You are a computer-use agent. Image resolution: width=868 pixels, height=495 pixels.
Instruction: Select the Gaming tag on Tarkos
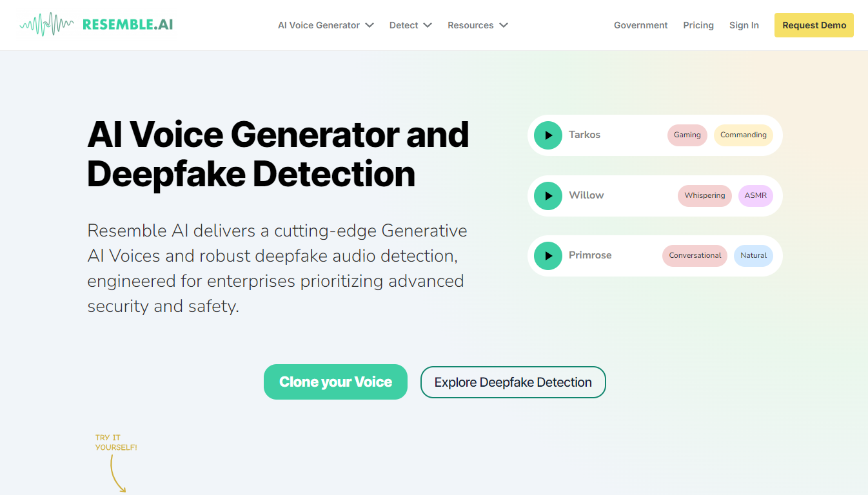pyautogui.click(x=687, y=135)
